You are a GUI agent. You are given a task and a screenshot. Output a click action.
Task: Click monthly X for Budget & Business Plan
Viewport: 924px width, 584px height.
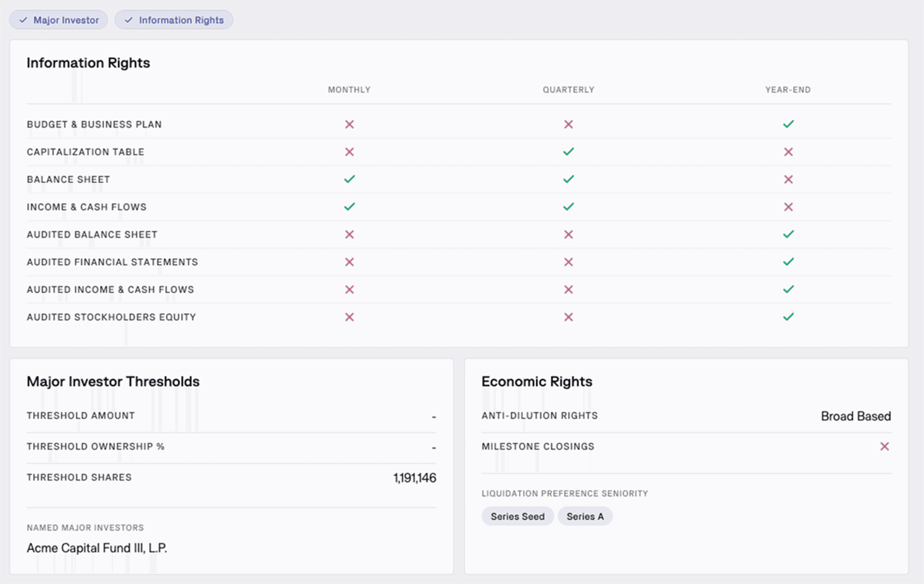click(x=349, y=124)
